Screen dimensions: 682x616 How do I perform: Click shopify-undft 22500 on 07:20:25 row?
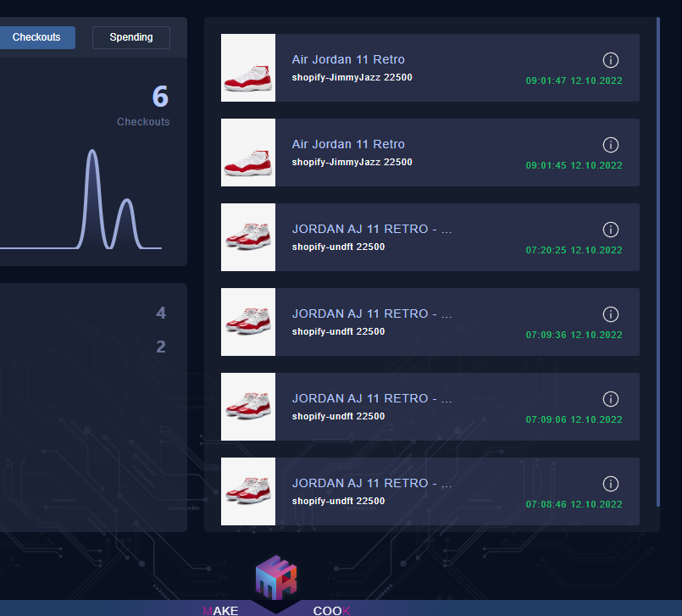pos(338,247)
